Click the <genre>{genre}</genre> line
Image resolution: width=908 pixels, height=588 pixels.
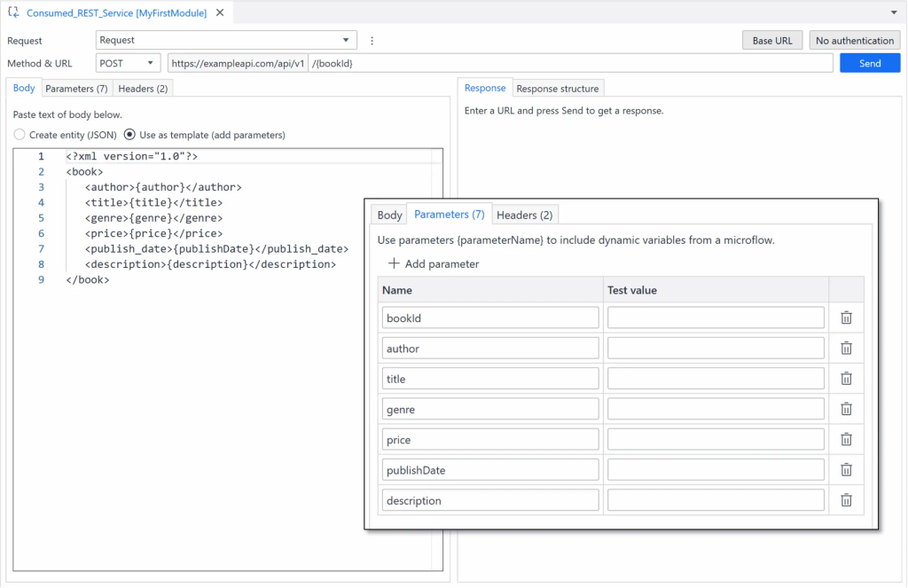[154, 218]
